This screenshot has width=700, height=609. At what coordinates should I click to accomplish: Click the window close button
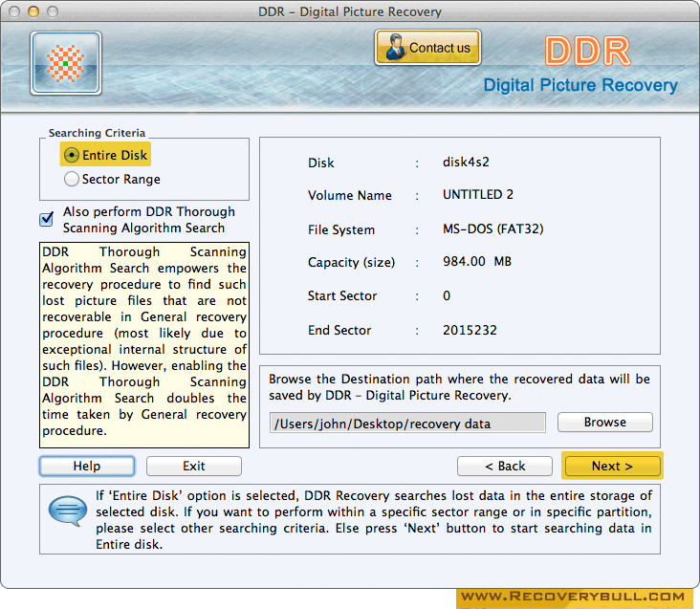tap(14, 11)
